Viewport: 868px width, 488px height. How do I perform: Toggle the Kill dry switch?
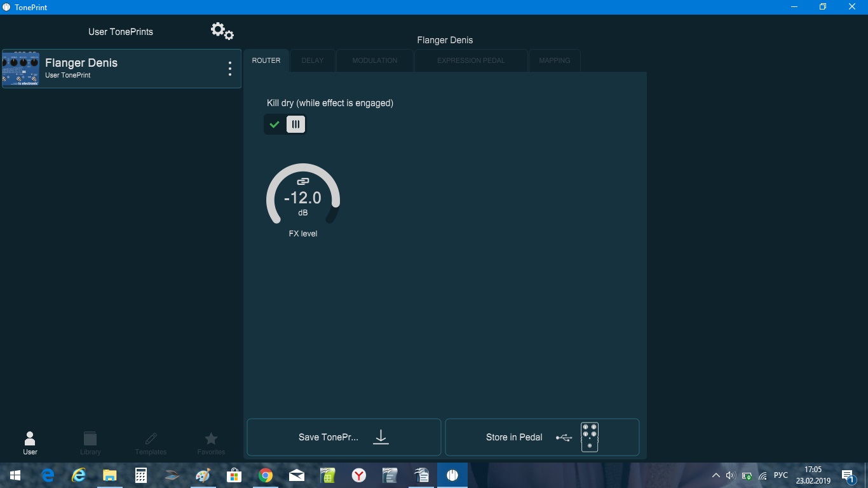pos(285,124)
